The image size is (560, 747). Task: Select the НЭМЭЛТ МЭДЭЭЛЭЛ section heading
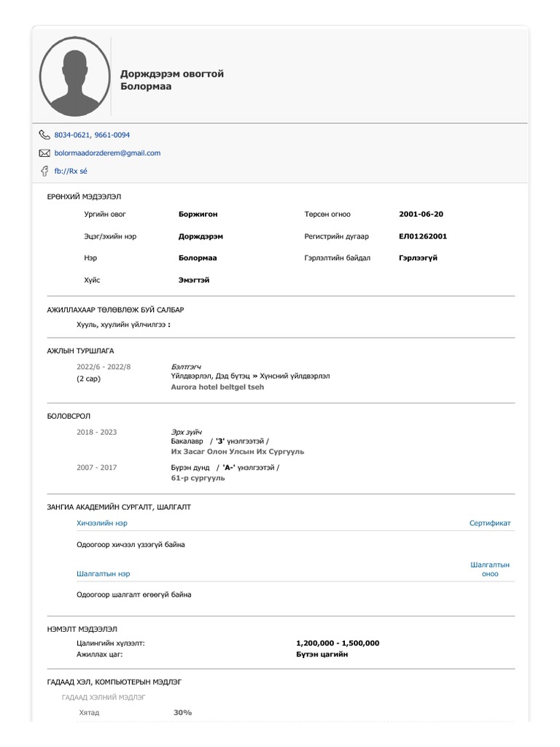click(82, 629)
